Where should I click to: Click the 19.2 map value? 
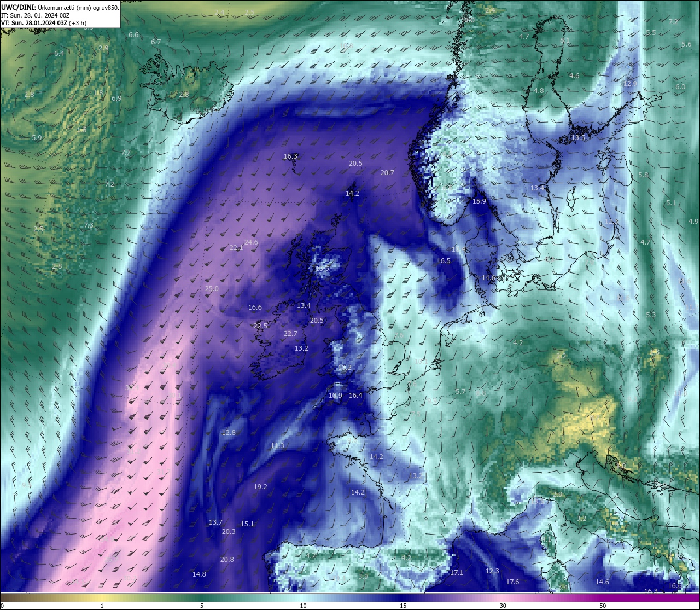click(260, 486)
